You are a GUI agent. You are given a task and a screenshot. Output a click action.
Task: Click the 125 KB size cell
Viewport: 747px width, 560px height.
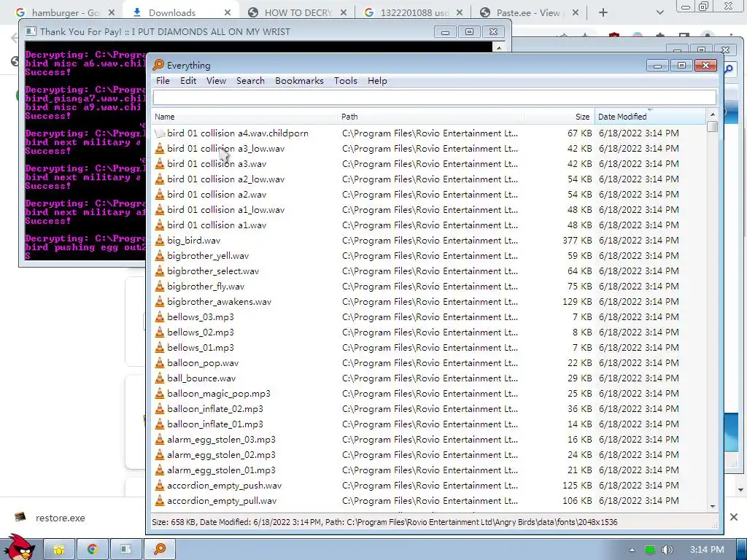click(577, 485)
